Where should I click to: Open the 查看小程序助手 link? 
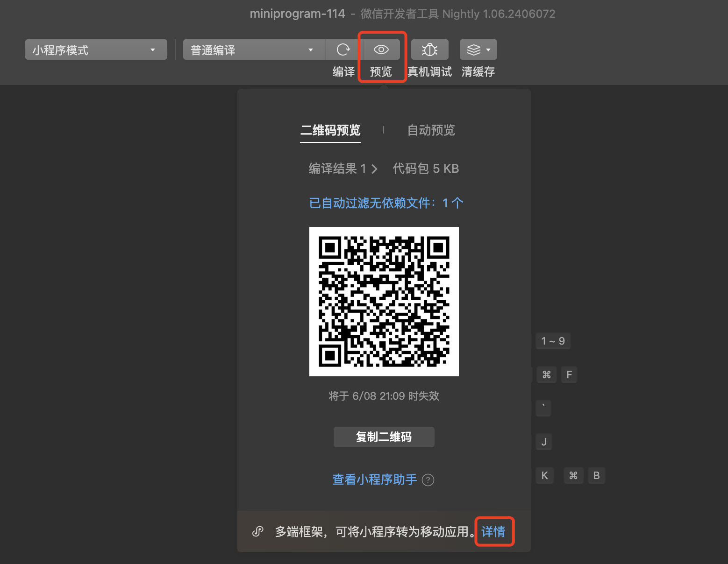pyautogui.click(x=374, y=479)
